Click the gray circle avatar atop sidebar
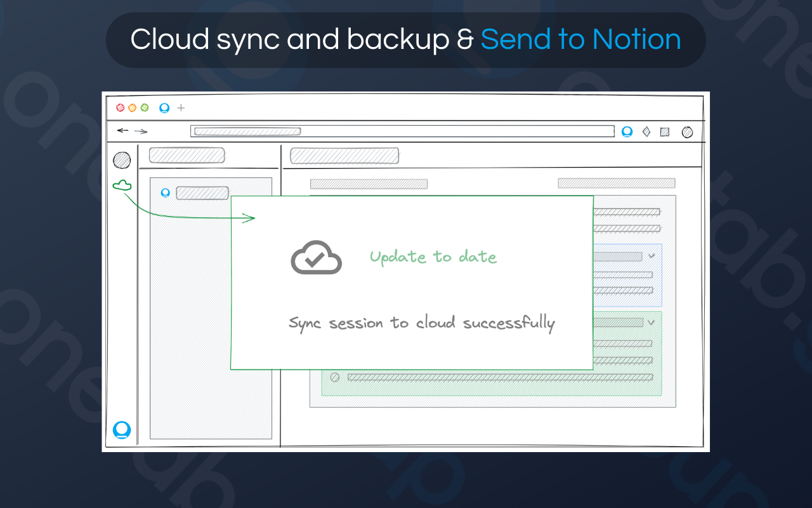 (x=122, y=160)
